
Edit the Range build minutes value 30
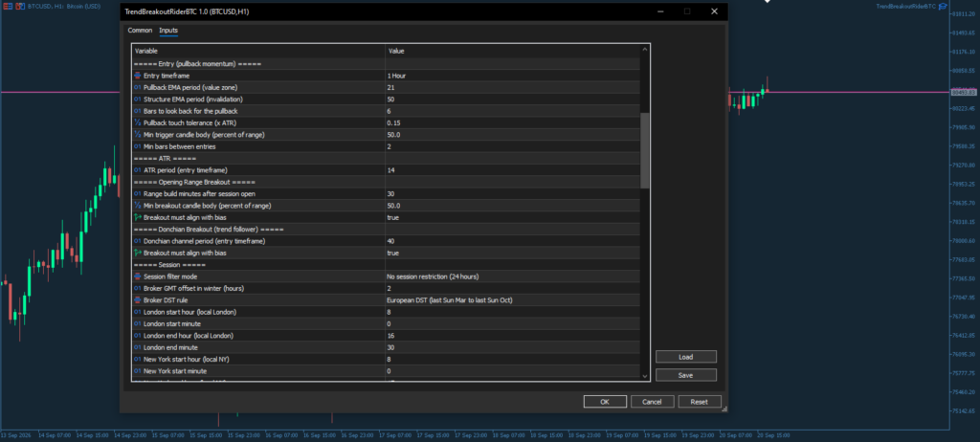[513, 194]
